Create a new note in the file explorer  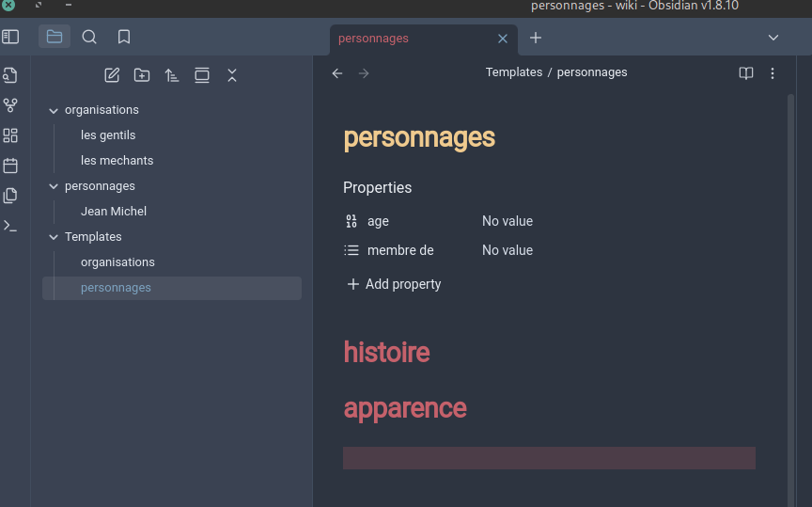112,75
